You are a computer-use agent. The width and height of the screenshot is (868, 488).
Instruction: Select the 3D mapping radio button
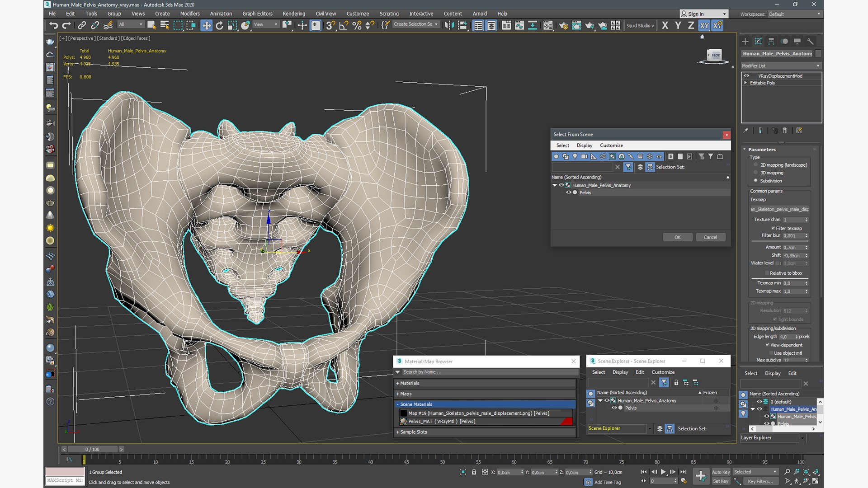pyautogui.click(x=755, y=173)
